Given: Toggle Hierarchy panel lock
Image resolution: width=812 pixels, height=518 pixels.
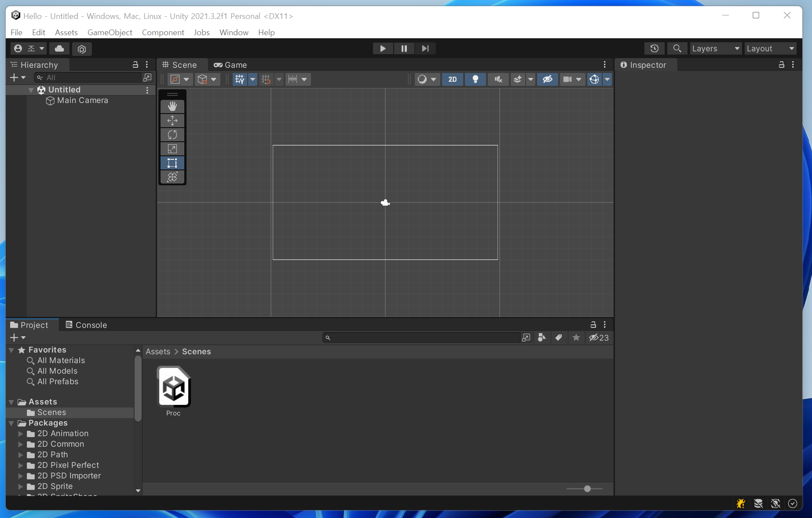Looking at the screenshot, I should click(x=135, y=65).
